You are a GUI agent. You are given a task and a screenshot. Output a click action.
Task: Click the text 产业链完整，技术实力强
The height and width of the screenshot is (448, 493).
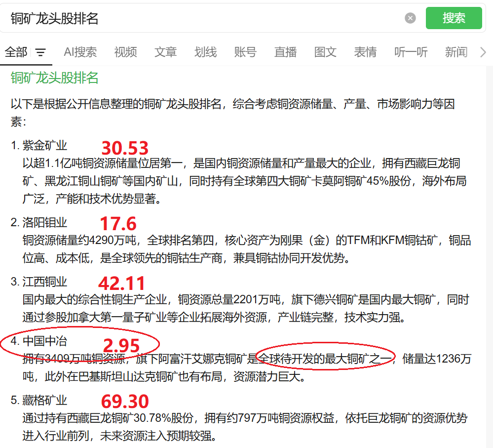coord(339,318)
